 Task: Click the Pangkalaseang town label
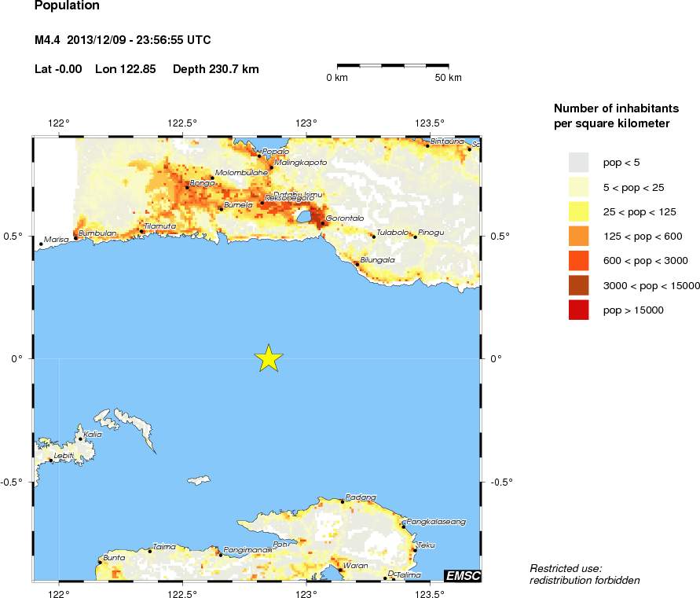(x=436, y=522)
